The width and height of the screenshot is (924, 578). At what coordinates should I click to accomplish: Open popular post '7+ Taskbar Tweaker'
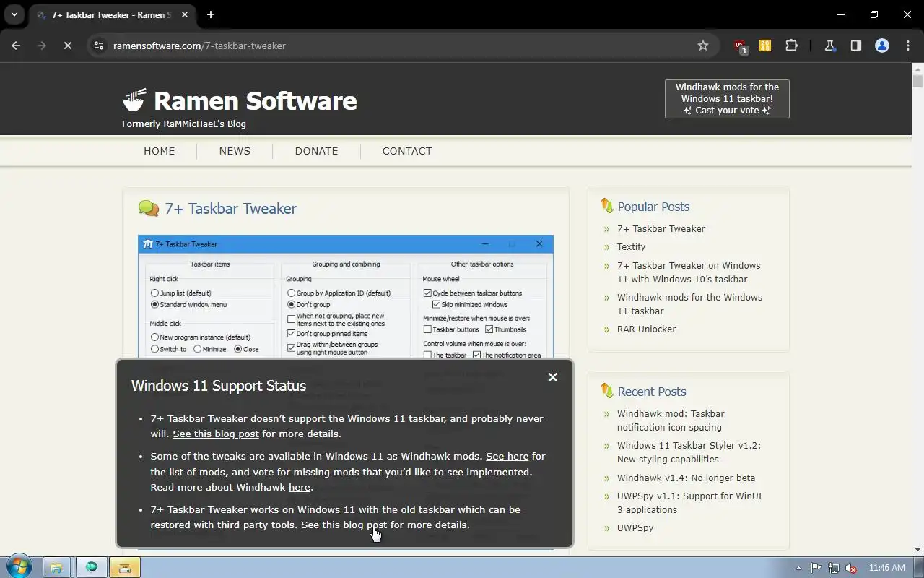click(661, 228)
